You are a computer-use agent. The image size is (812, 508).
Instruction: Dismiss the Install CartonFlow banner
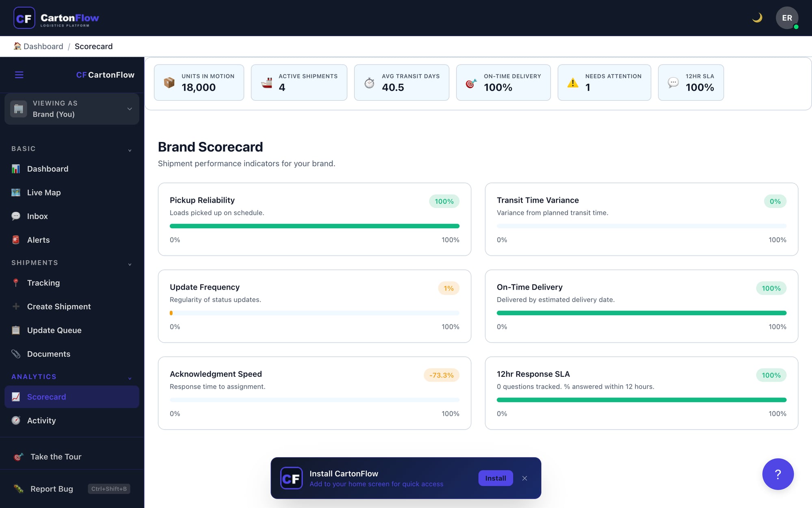point(525,478)
